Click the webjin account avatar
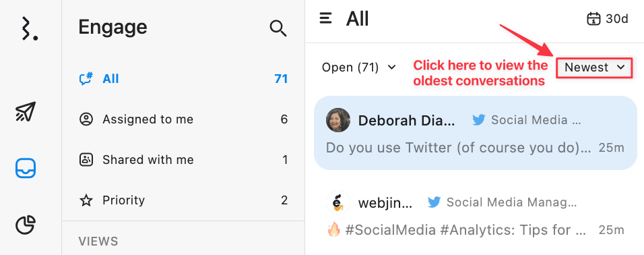Image resolution: width=644 pixels, height=255 pixels. click(x=338, y=202)
